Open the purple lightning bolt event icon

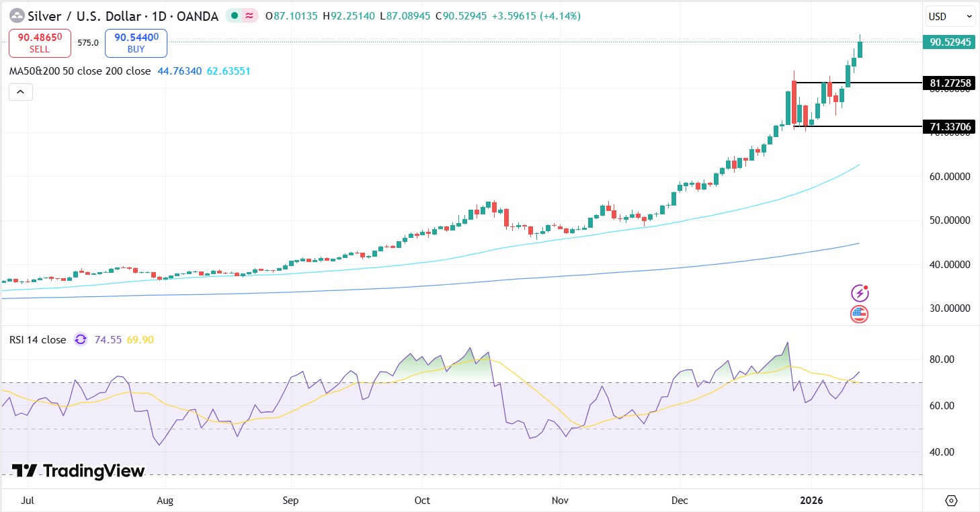pos(860,293)
